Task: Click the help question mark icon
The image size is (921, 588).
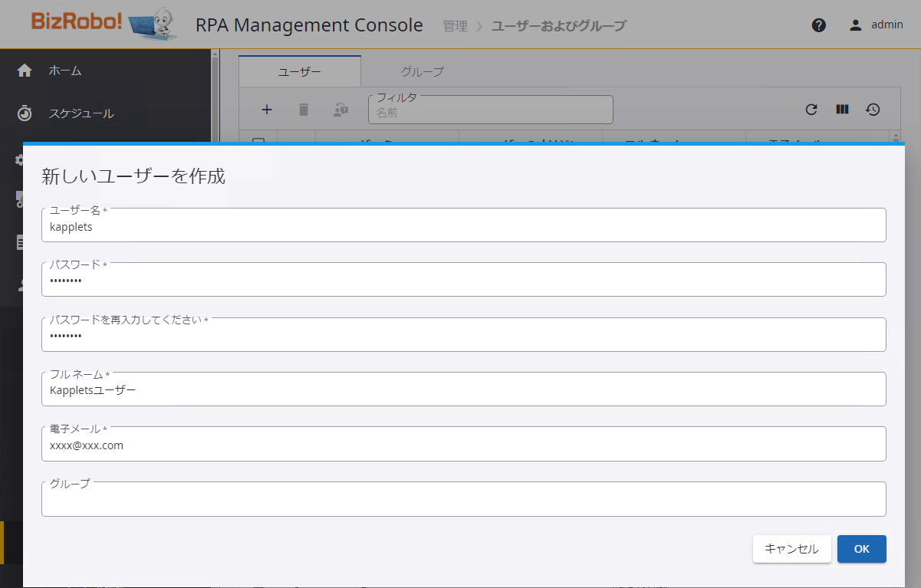Action: coord(819,25)
